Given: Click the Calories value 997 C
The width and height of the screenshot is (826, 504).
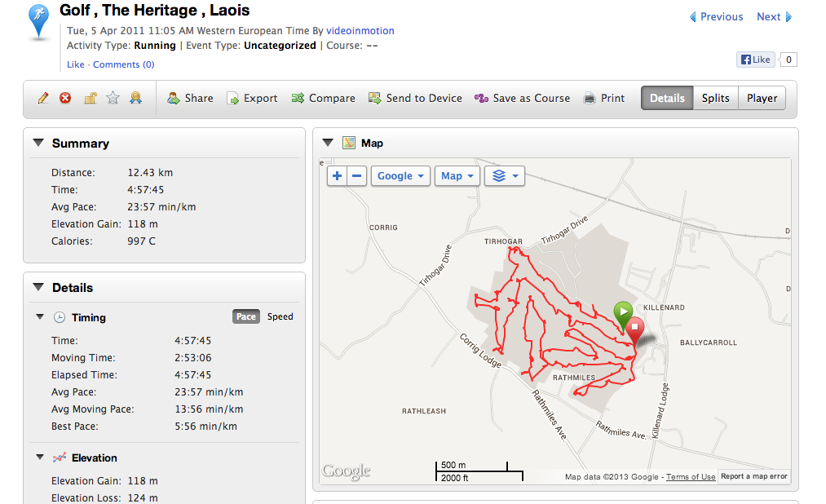Looking at the screenshot, I should (x=141, y=241).
